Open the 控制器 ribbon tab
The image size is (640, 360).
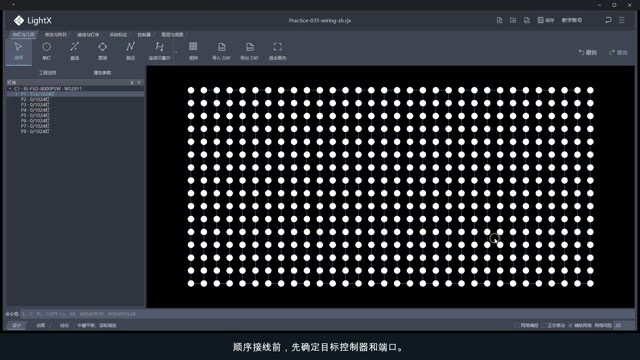[x=144, y=35]
